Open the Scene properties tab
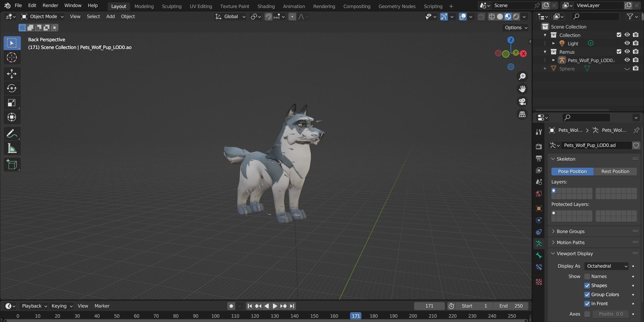The height and width of the screenshot is (322, 644). click(x=539, y=182)
